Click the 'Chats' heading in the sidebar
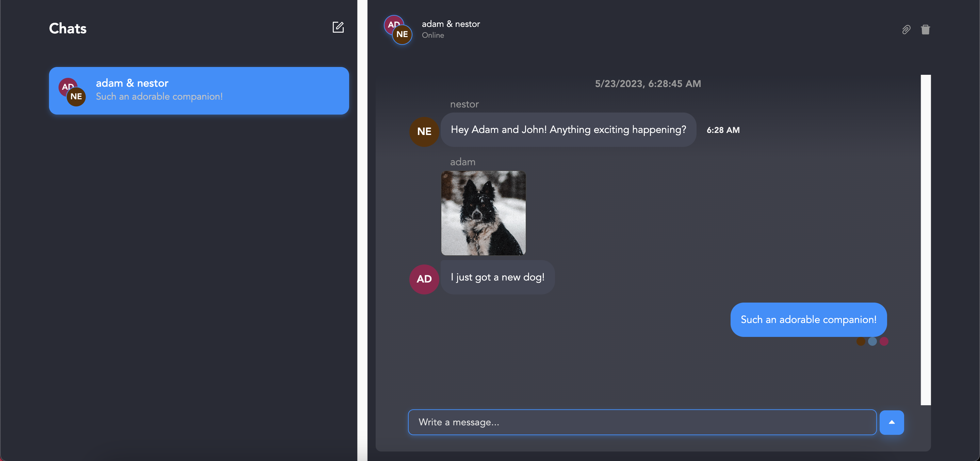This screenshot has width=980, height=461. coord(67,28)
